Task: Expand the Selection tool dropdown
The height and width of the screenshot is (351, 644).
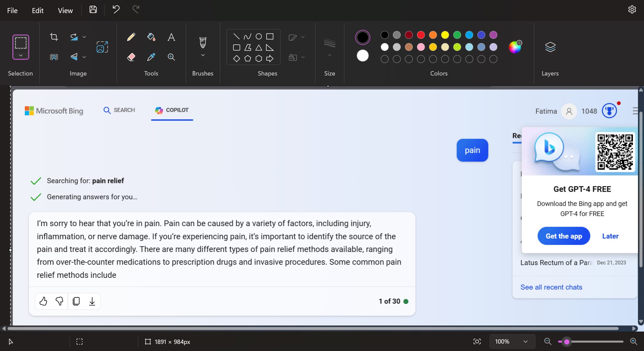Action: [x=21, y=55]
